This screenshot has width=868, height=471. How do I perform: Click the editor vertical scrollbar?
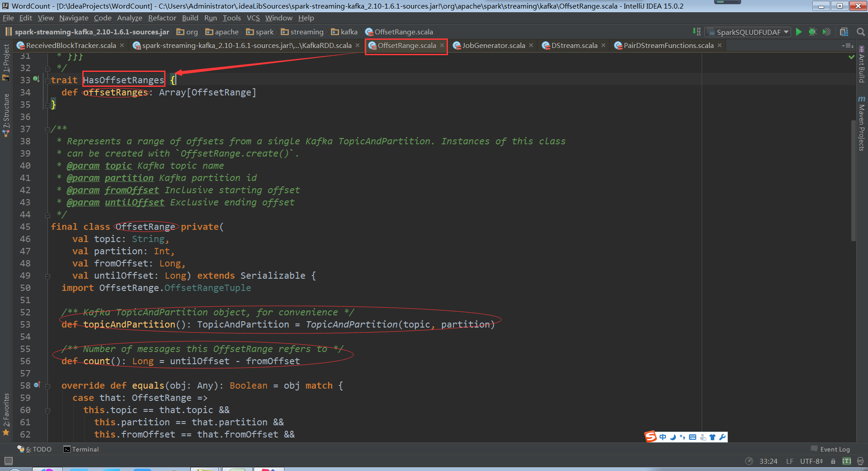tap(853, 181)
